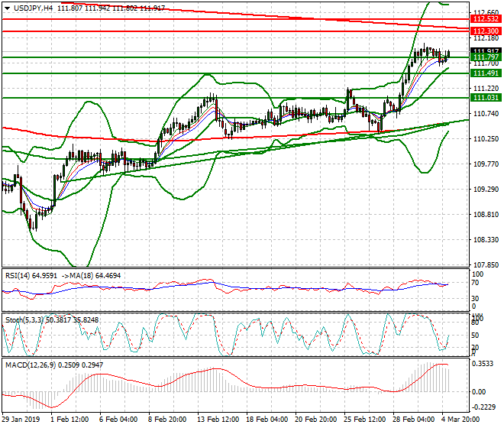
Task: Click the 108.330 price axis value
Action: [486, 240]
